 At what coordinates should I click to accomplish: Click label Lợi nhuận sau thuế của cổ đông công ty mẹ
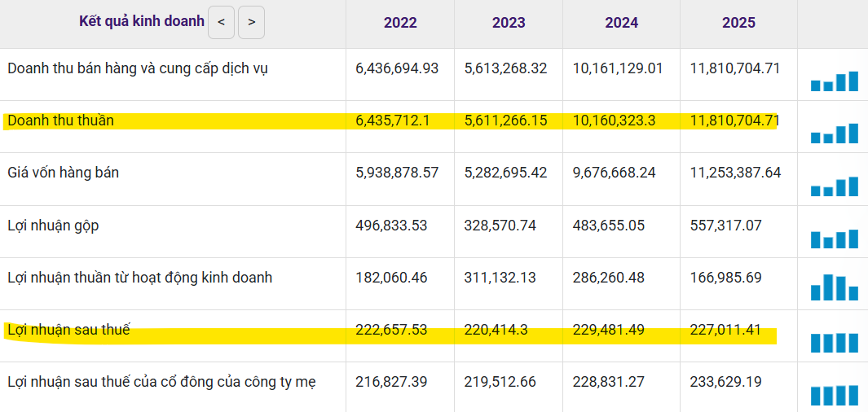(162, 382)
